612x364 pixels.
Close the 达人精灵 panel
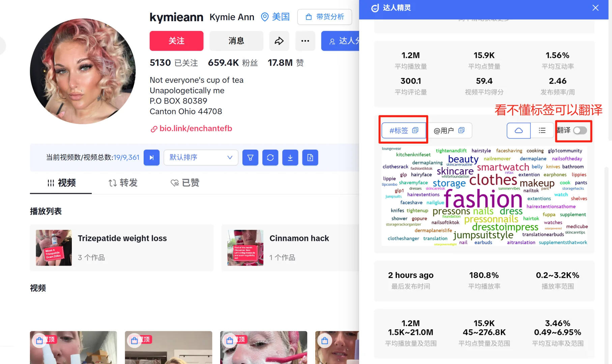click(595, 8)
